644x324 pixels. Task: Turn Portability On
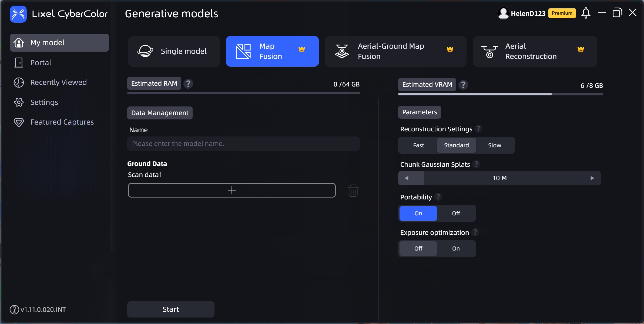tap(418, 213)
